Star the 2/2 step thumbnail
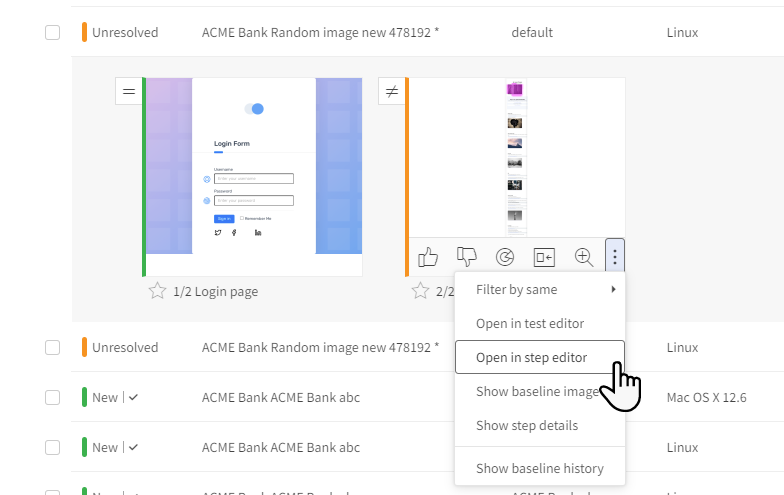This screenshot has width=784, height=495. point(420,291)
